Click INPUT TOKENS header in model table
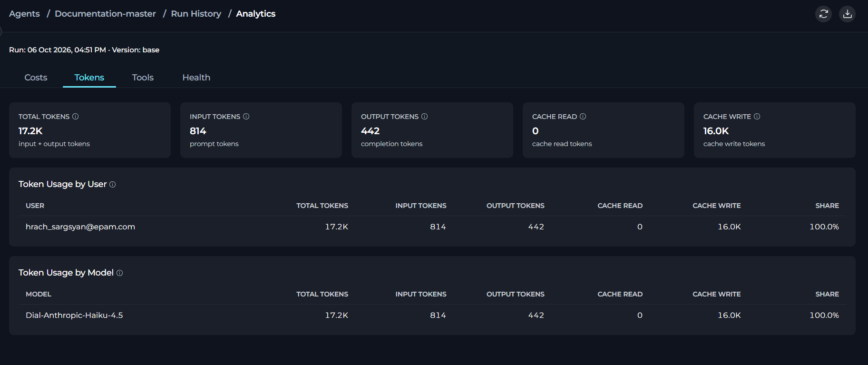Viewport: 868px width, 365px height. (x=421, y=294)
